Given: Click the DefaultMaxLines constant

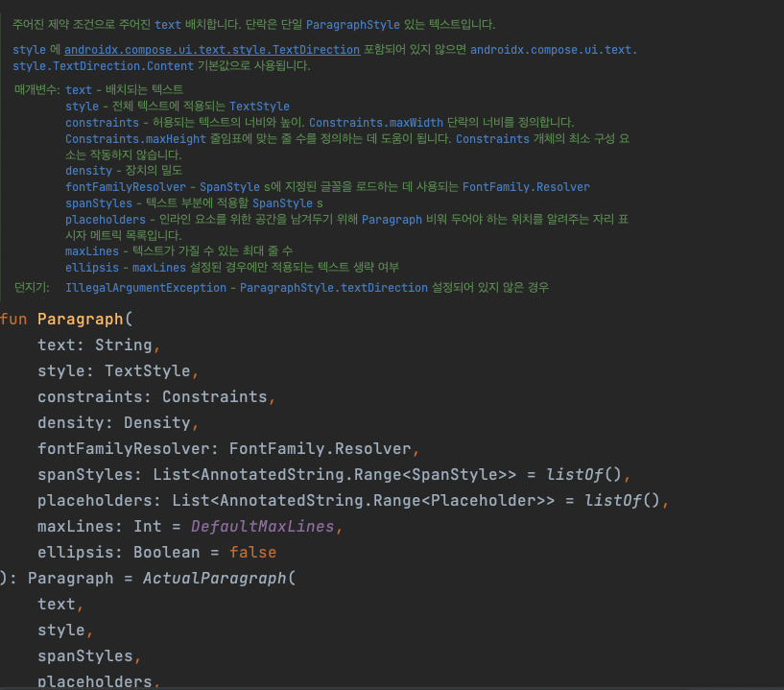Looking at the screenshot, I should tap(263, 527).
